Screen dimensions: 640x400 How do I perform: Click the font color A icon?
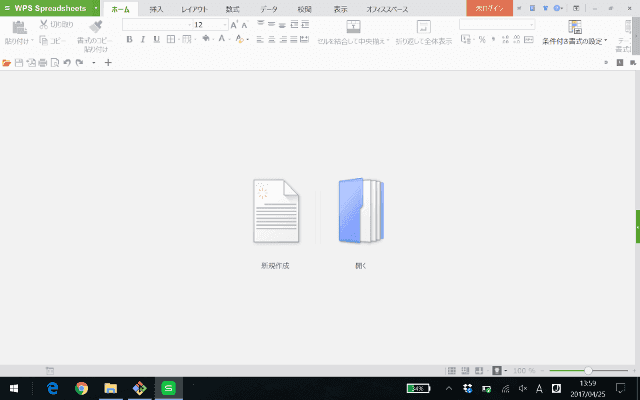click(x=222, y=39)
